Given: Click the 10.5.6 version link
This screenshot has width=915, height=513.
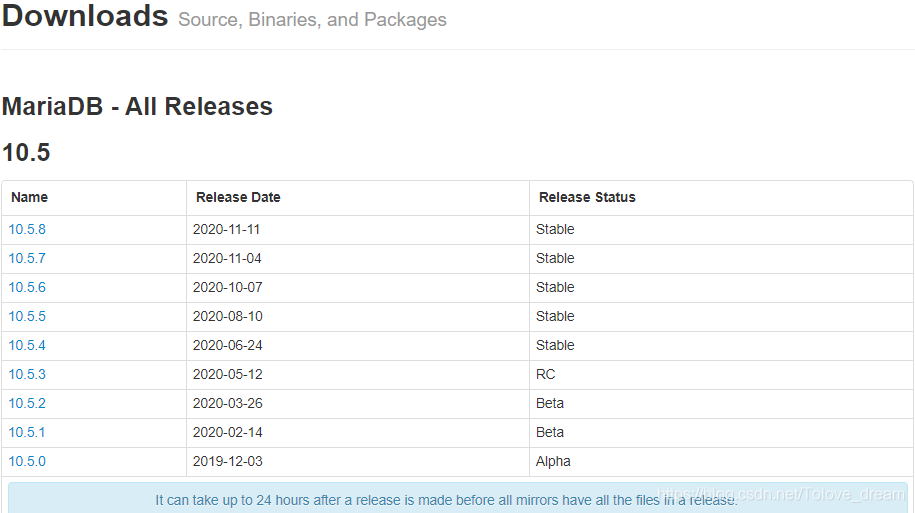Looking at the screenshot, I should click(x=27, y=287).
